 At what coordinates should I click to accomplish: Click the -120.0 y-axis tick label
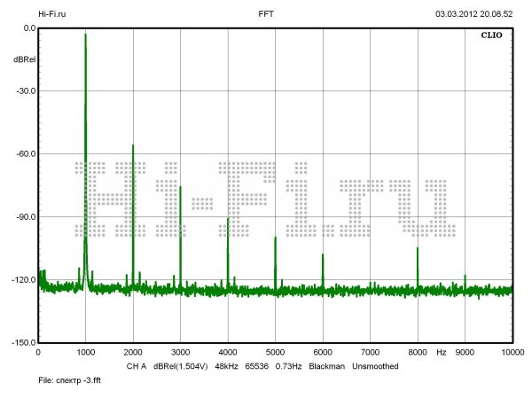pyautogui.click(x=22, y=279)
